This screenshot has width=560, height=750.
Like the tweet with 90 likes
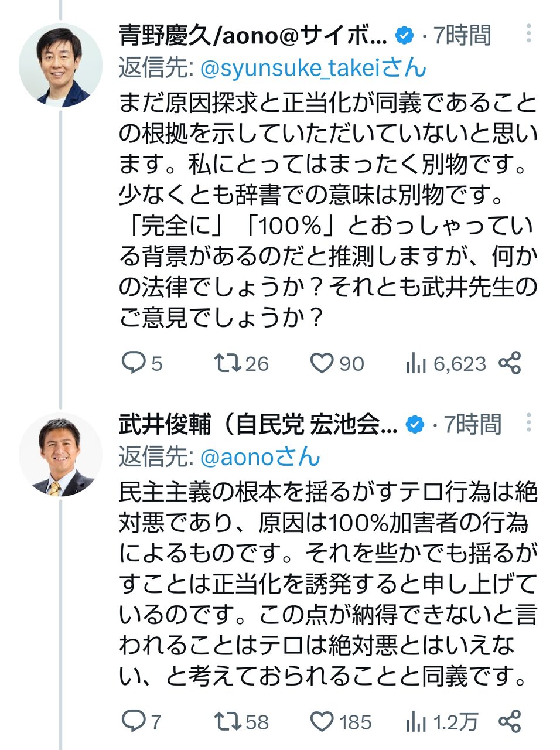pyautogui.click(x=322, y=363)
